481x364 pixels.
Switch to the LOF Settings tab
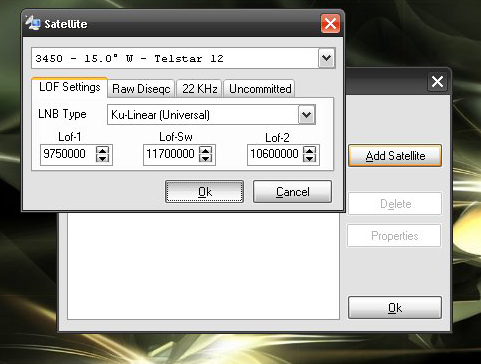pyautogui.click(x=69, y=87)
